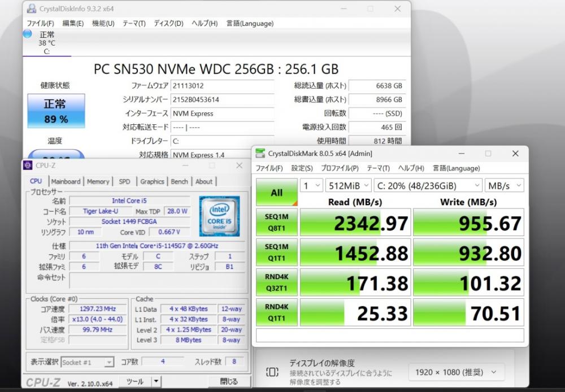Click the CrystalDiskMark app icon in title bar
565x392 pixels.
(x=260, y=154)
